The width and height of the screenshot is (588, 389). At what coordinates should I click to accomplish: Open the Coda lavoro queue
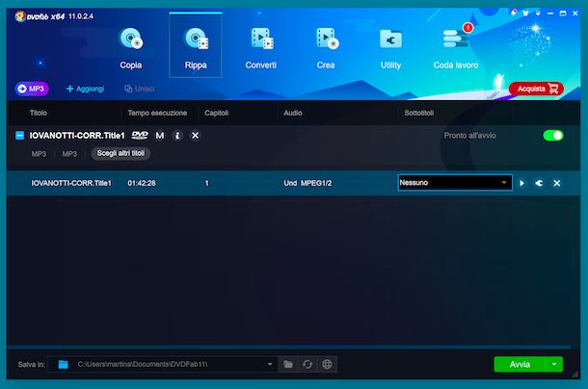click(x=456, y=47)
